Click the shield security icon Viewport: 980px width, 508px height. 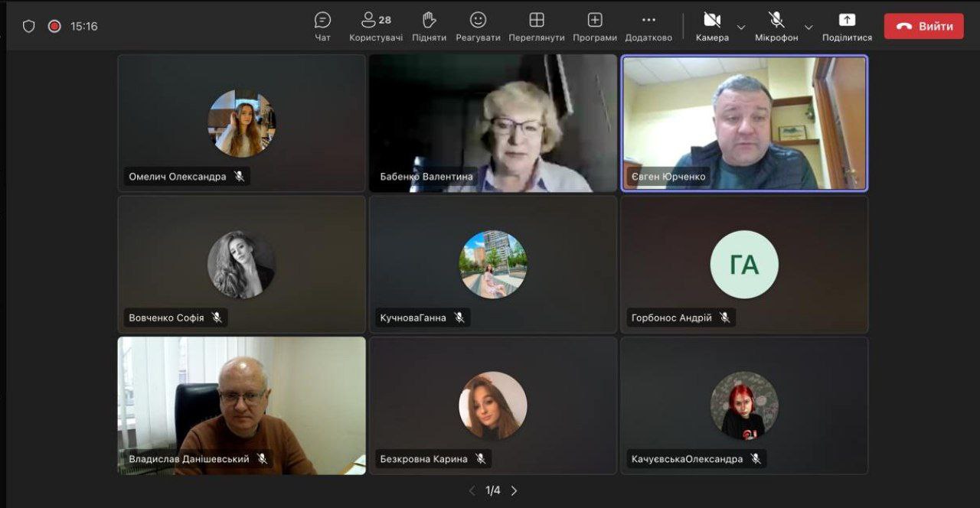28,26
